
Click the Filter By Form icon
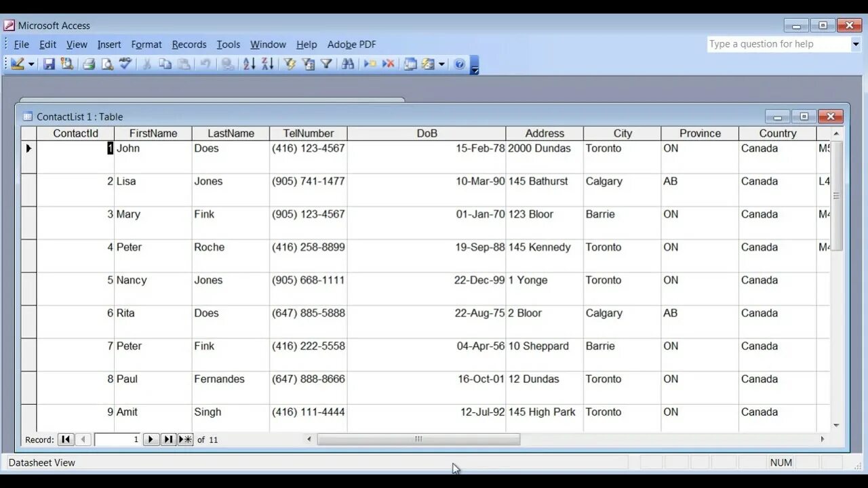[x=309, y=64]
